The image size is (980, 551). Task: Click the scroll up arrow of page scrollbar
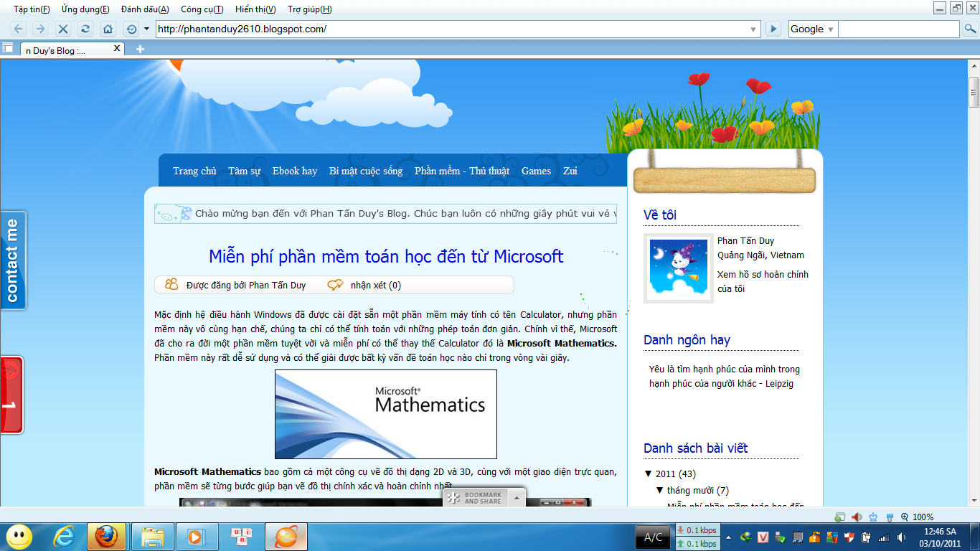pyautogui.click(x=974, y=65)
